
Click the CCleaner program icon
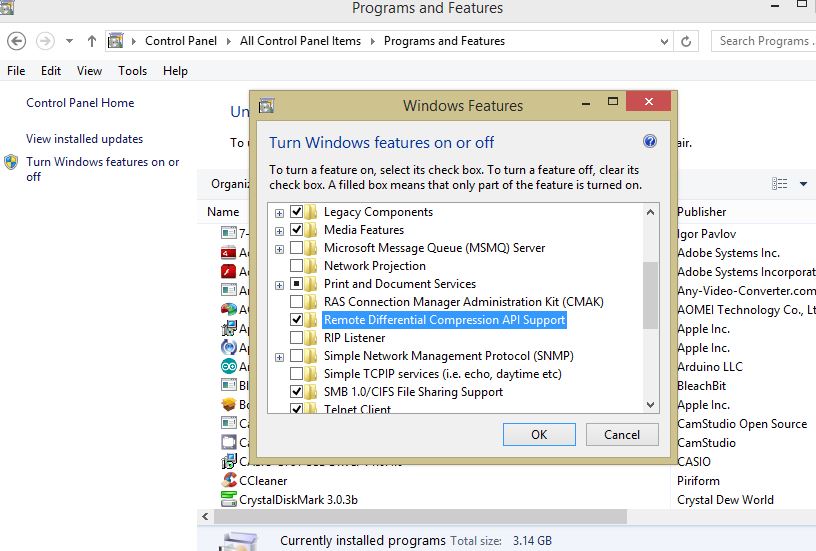pos(229,480)
